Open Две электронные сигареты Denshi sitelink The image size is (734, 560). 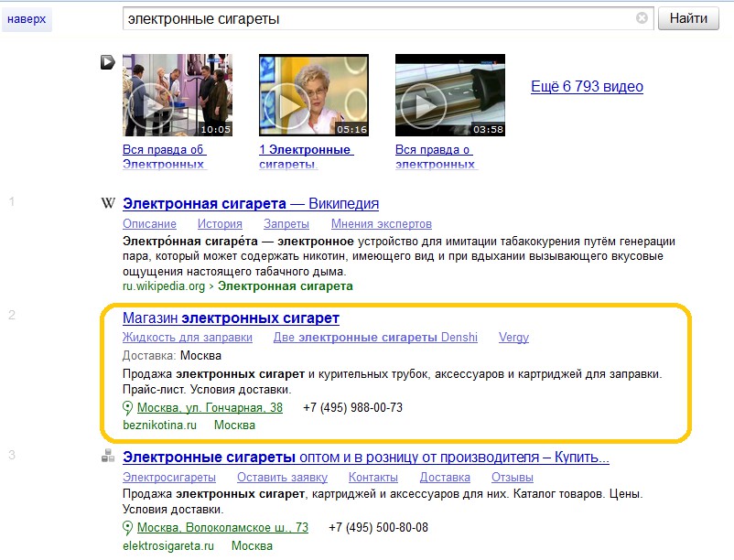pyautogui.click(x=375, y=338)
